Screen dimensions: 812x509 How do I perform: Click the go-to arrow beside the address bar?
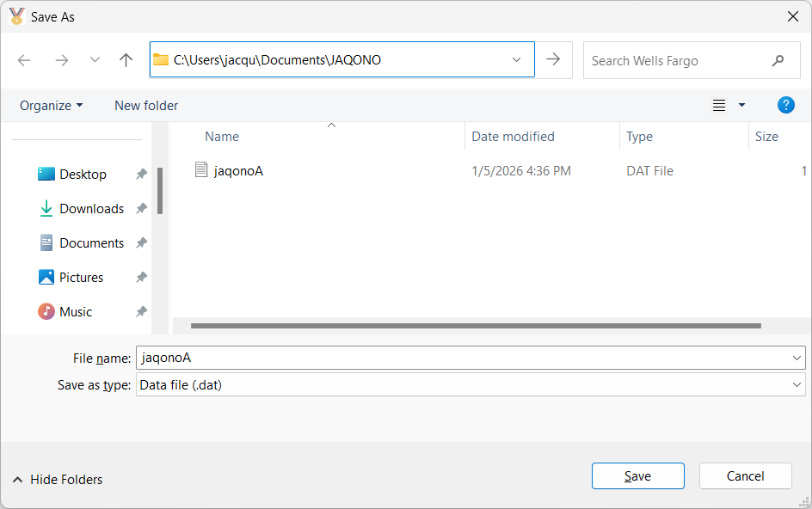point(553,59)
